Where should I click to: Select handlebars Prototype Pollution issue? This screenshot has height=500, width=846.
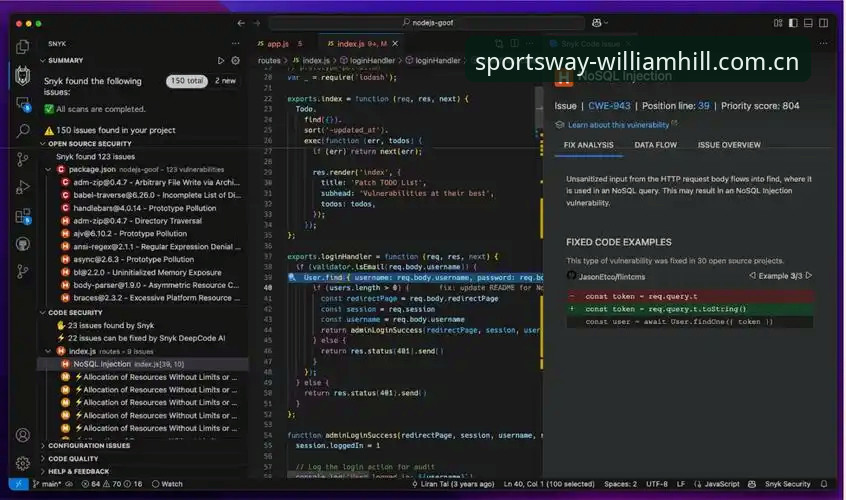coord(143,208)
